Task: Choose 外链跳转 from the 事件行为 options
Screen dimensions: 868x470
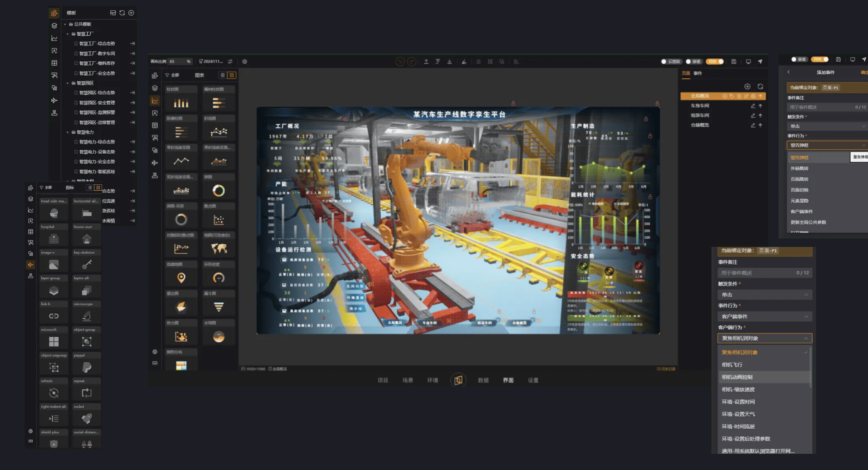Action: point(799,169)
